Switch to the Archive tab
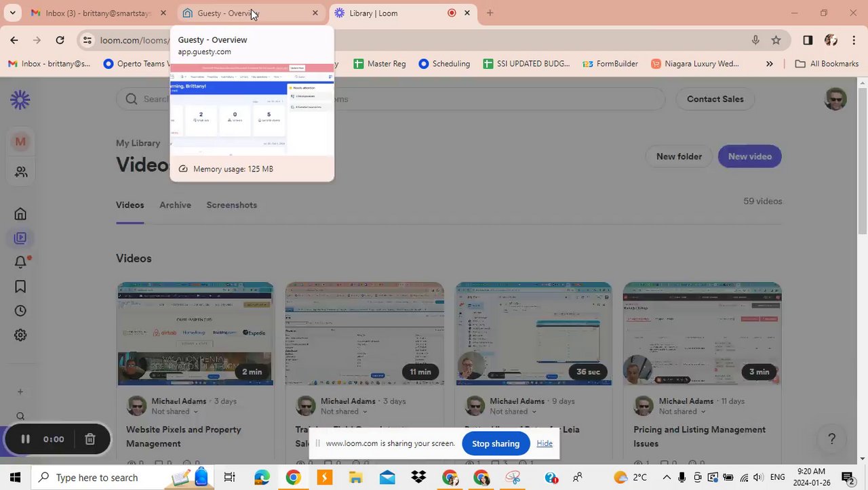This screenshot has height=490, width=868. tap(175, 205)
